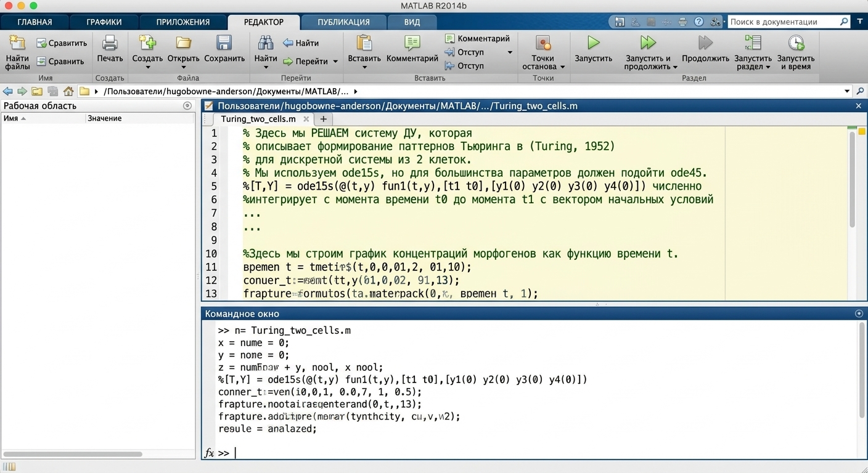Close the Turing_two_cells.m tab
Image resolution: width=868 pixels, height=473 pixels.
[x=306, y=119]
